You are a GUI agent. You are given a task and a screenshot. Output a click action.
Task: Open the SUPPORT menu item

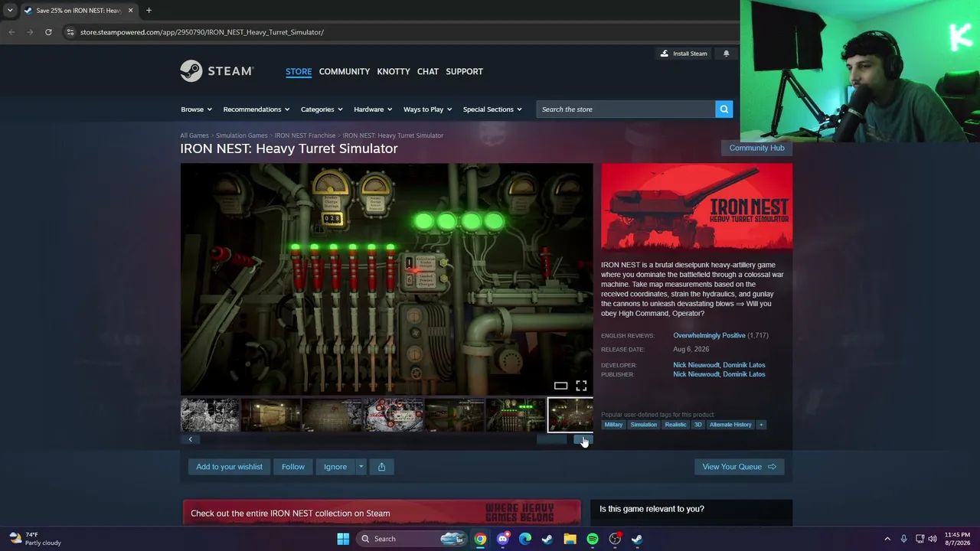click(465, 71)
